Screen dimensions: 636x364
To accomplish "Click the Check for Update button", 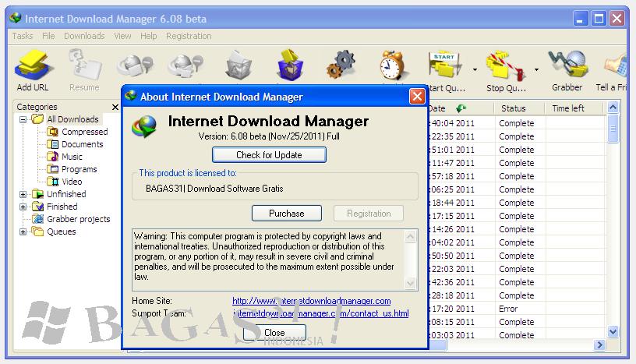I will (269, 154).
